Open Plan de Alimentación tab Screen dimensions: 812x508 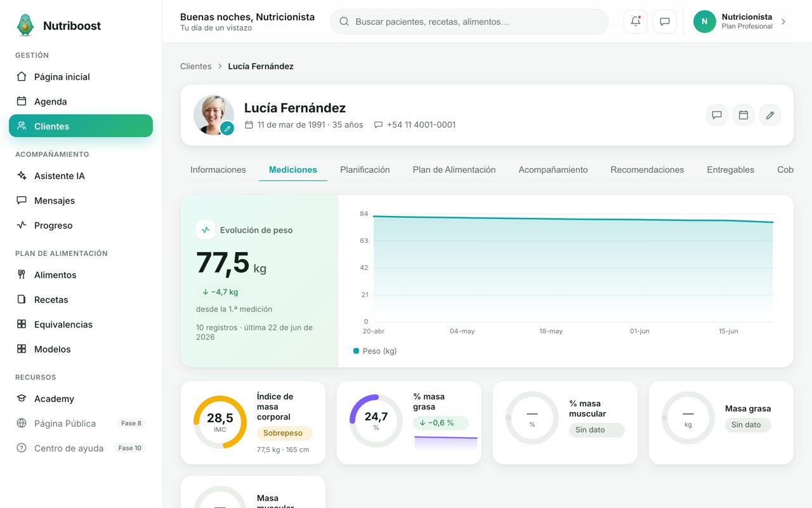point(454,170)
